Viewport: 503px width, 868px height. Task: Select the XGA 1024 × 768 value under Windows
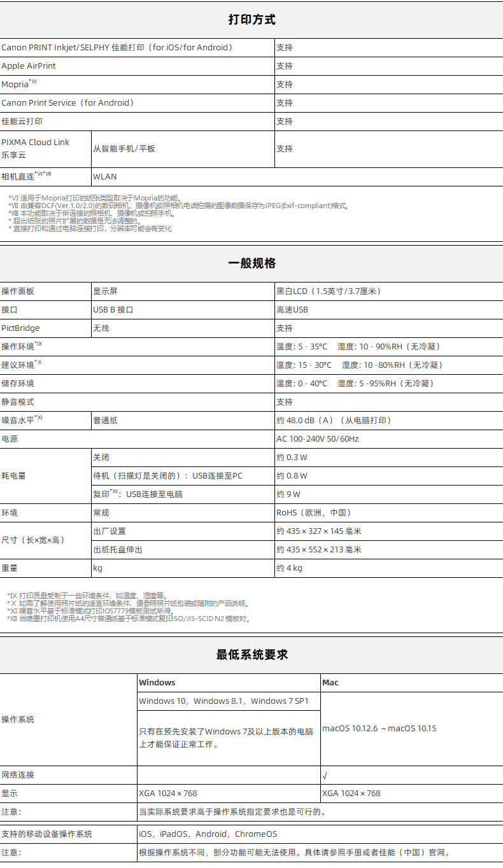(x=168, y=793)
